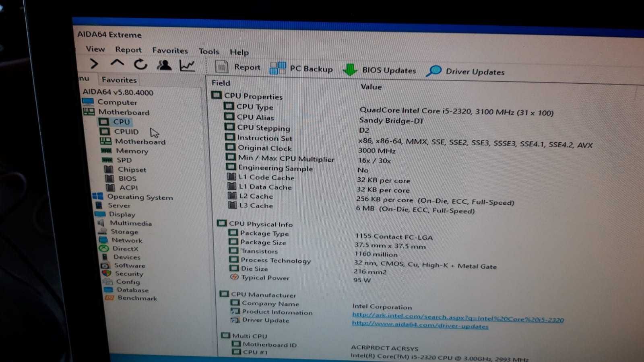Open the Tools menu
This screenshot has height=362, width=644.
209,51
